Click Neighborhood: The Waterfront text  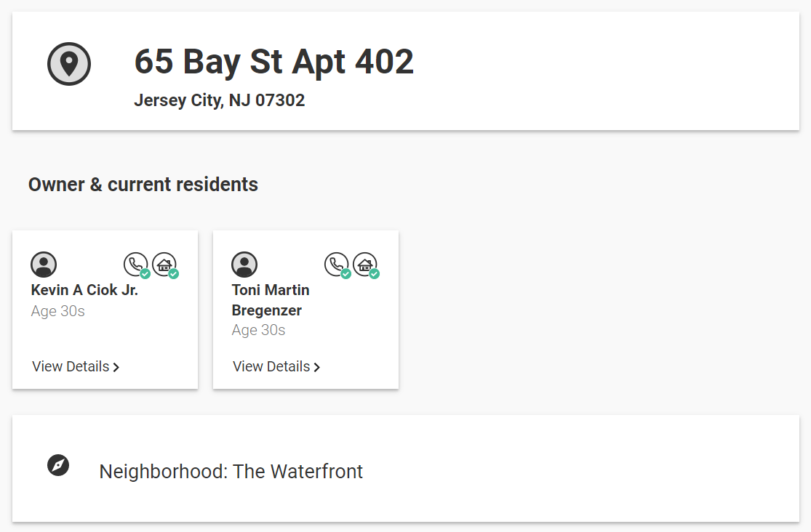231,472
